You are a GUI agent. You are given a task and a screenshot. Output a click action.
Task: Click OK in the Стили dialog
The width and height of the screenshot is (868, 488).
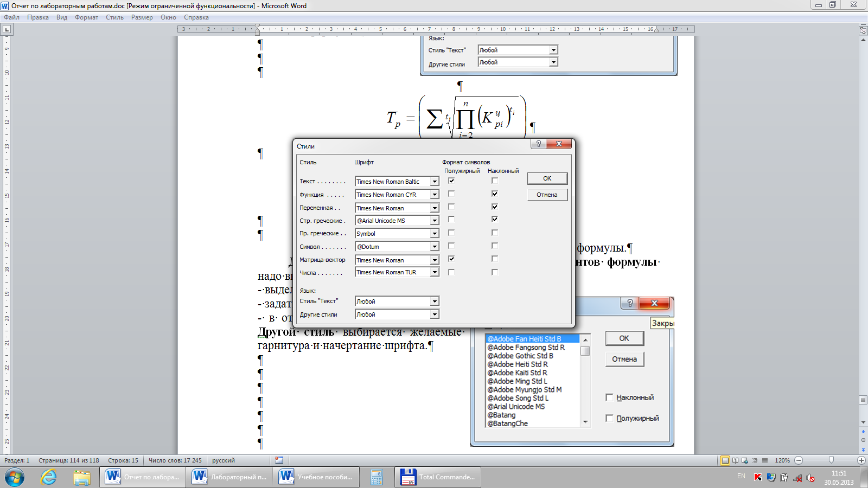pos(547,178)
